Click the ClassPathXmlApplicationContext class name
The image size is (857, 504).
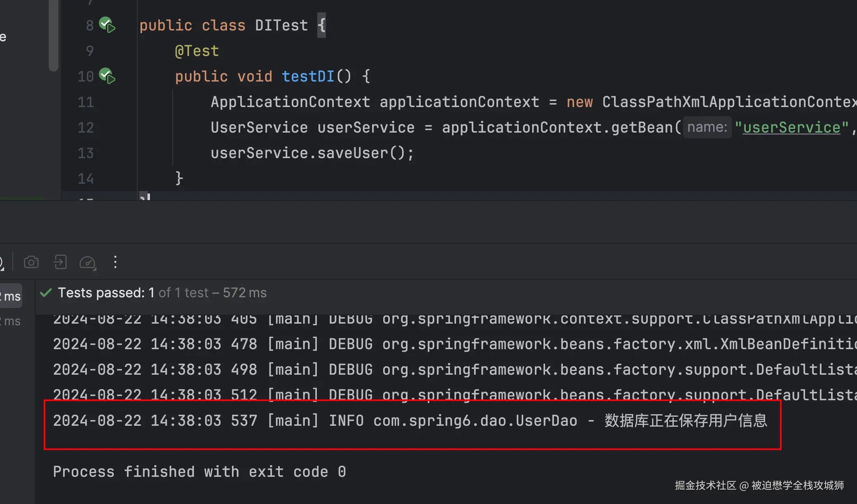point(727,102)
